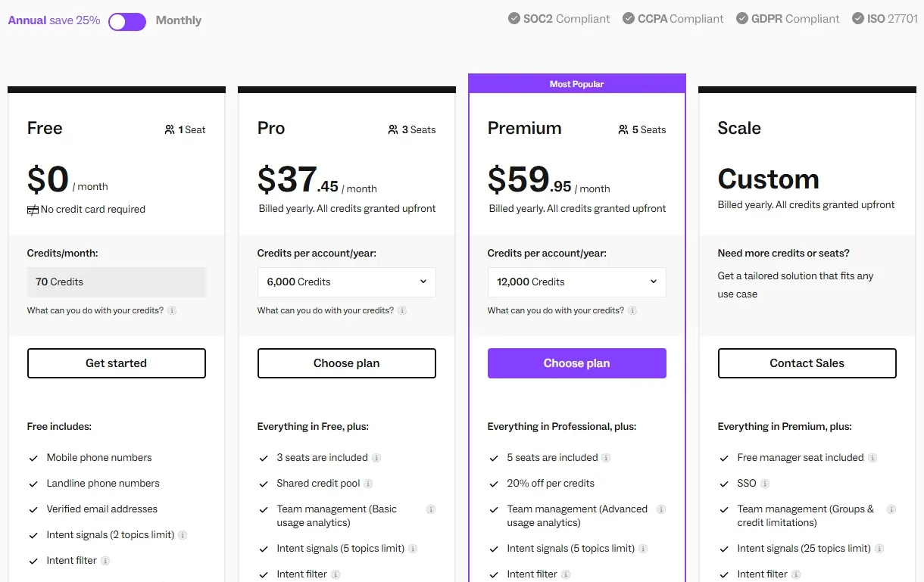Viewport: 924px width, 582px height.
Task: Click info icon next to Shared credit pool
Action: 368,484
